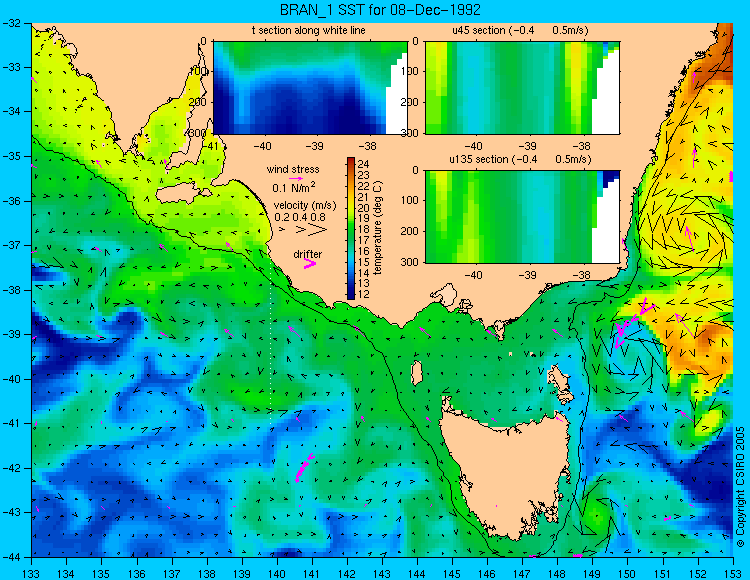Click the '24' value on the colorbar
This screenshot has height=580, width=750.
click(x=364, y=164)
